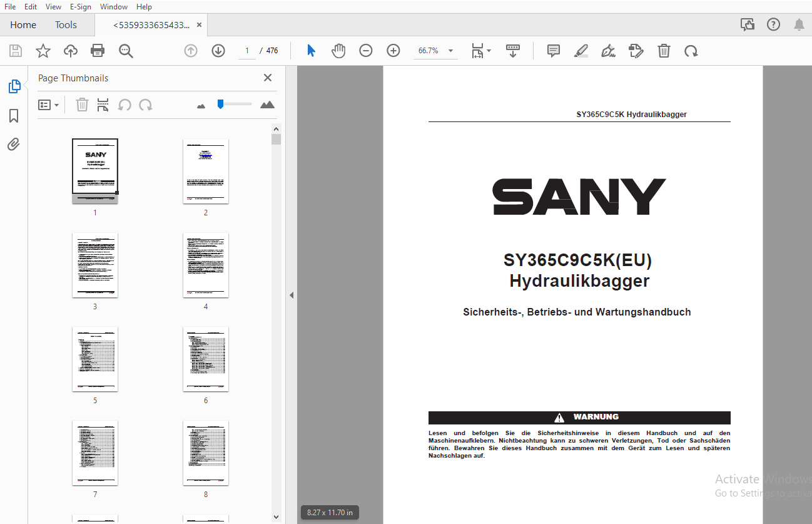
Task: Collapse the navigation pane arrow
Action: [291, 295]
